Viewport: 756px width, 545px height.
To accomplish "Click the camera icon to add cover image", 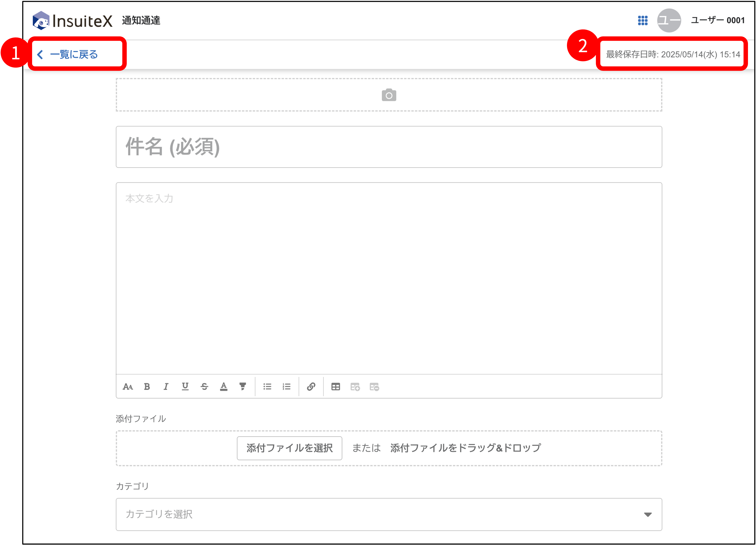I will tap(389, 95).
